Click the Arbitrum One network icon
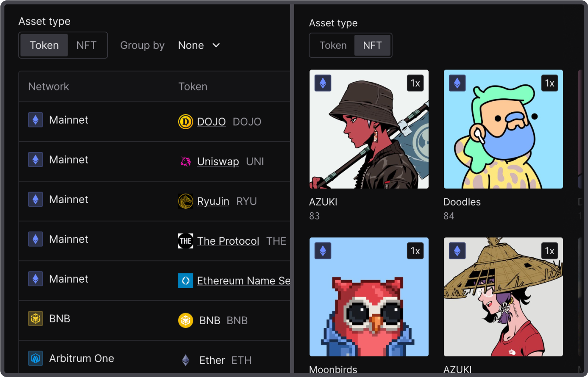 [x=36, y=358]
